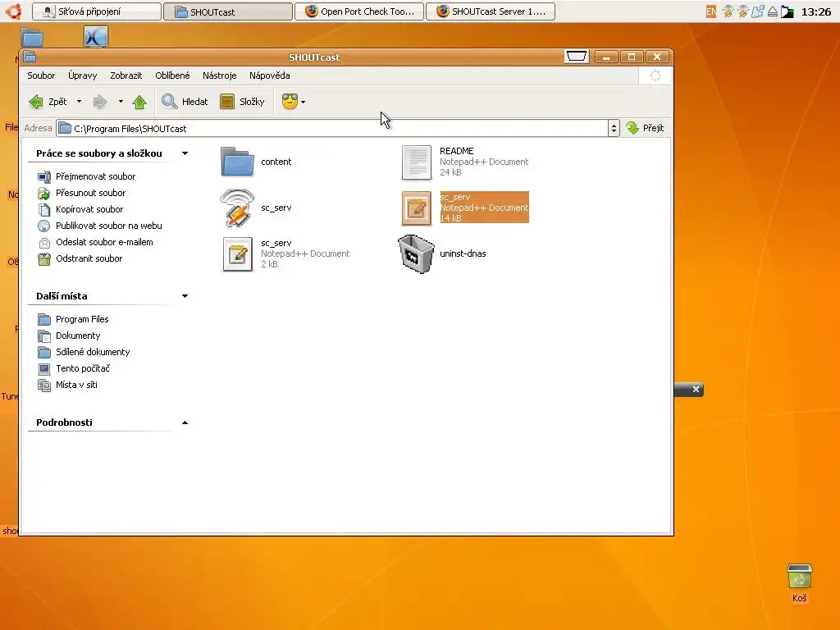Click Dokumenty icon in sidebar
The image size is (840, 630).
tap(44, 336)
